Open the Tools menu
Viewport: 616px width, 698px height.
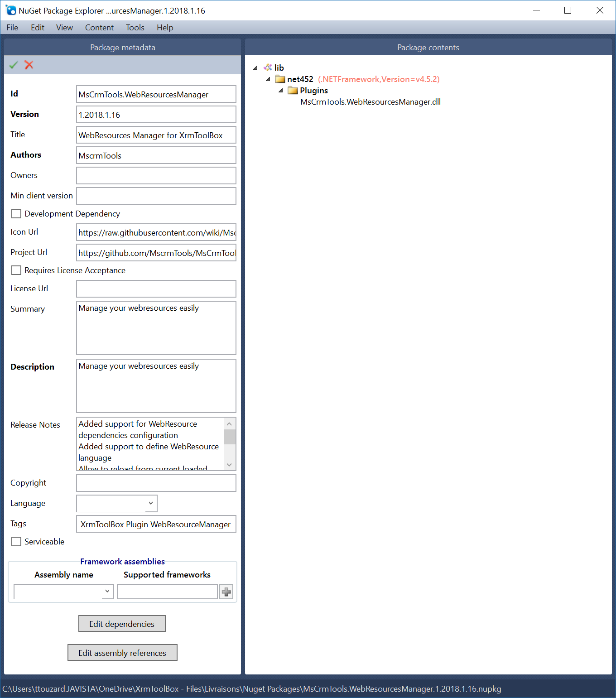tap(135, 28)
